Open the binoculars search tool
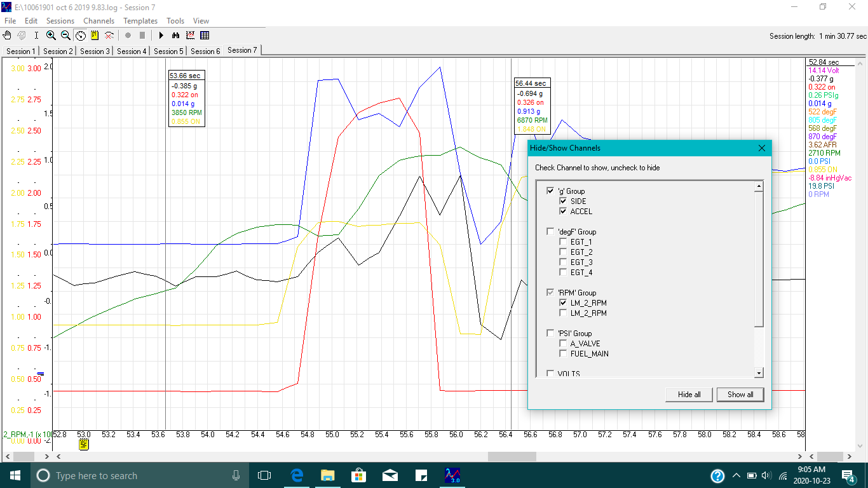868x488 pixels. coord(175,36)
